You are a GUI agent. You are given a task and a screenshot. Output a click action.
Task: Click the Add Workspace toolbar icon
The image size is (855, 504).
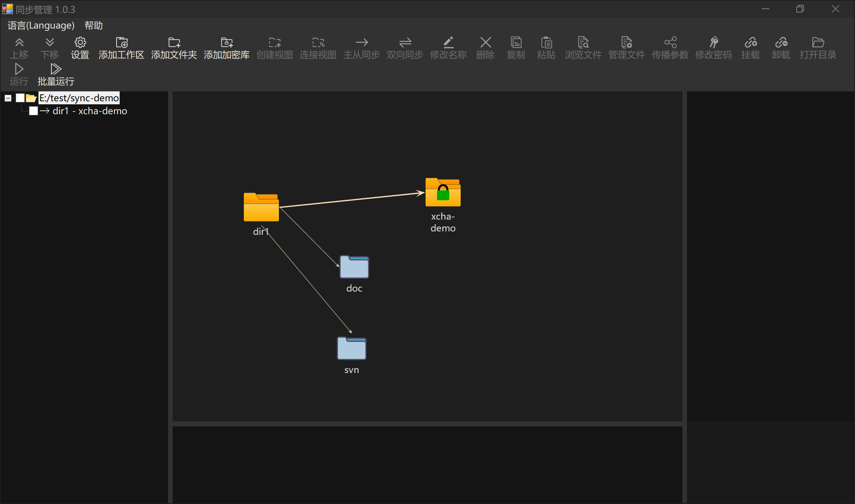click(121, 43)
